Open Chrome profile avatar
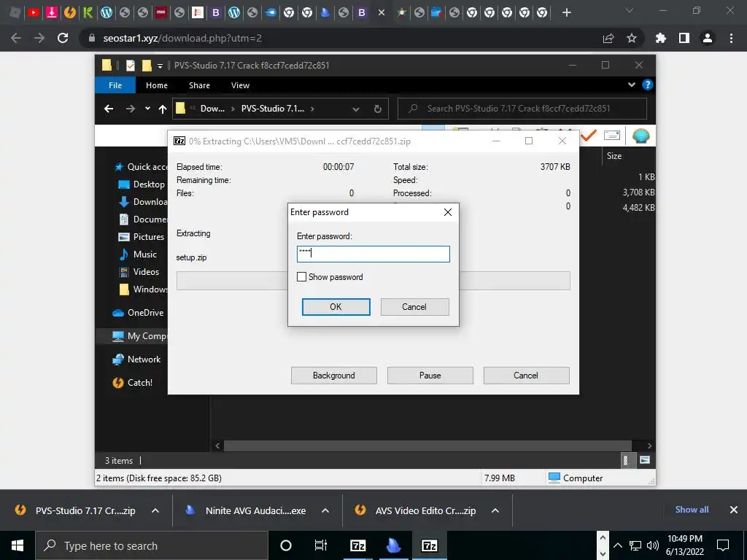Image resolution: width=747 pixels, height=560 pixels. 708,38
